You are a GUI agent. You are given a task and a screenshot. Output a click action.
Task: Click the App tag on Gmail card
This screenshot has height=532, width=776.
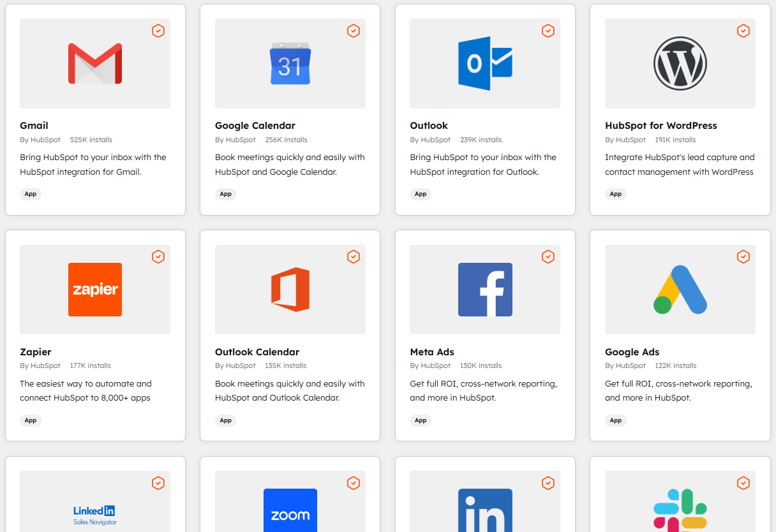pos(31,194)
